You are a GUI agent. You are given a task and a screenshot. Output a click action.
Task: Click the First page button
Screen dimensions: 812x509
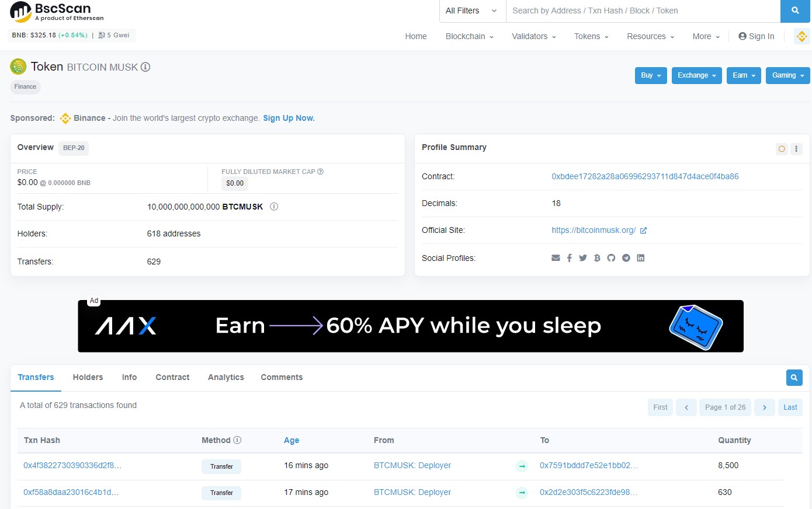click(x=660, y=407)
